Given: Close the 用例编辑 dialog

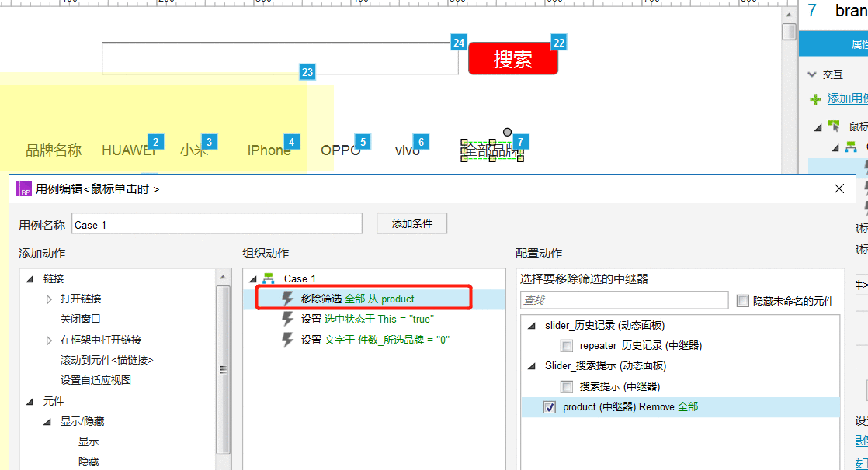Looking at the screenshot, I should point(838,188).
